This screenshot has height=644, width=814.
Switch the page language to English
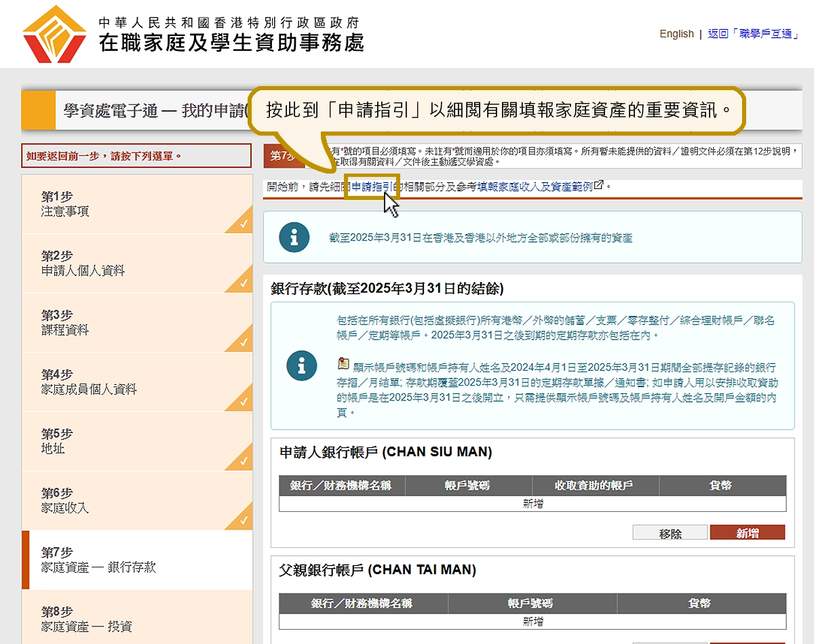coord(676,34)
